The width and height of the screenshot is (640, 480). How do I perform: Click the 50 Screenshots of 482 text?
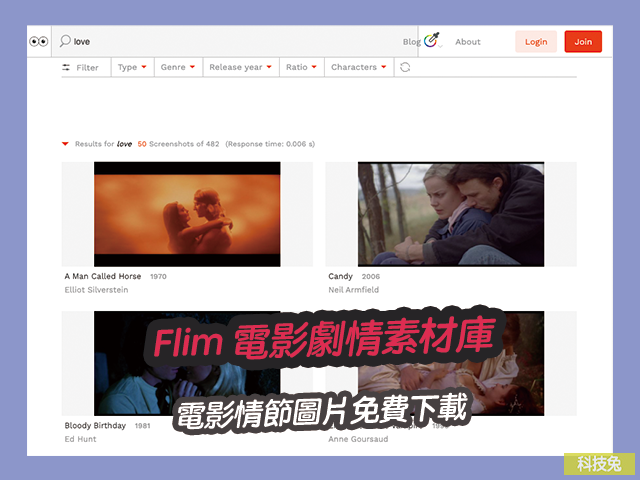coord(178,144)
